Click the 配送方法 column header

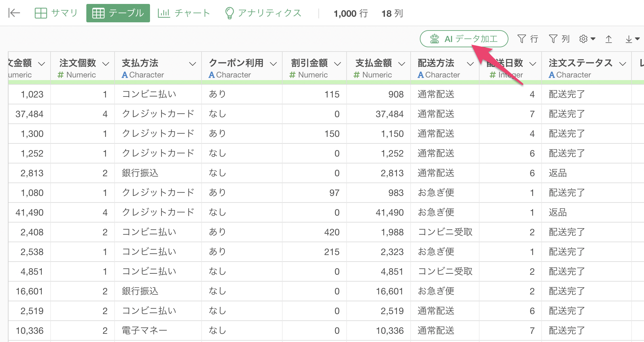click(x=436, y=63)
